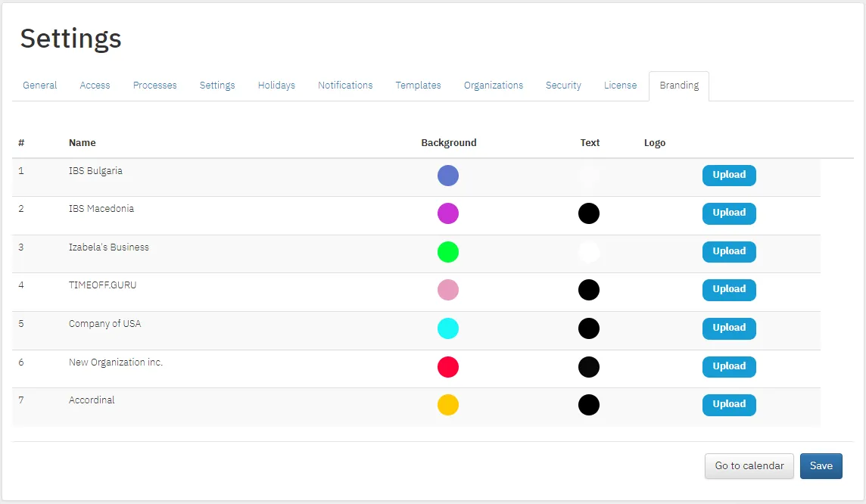This screenshot has width=866, height=504.
Task: Open the Notifications tab
Action: [345, 86]
